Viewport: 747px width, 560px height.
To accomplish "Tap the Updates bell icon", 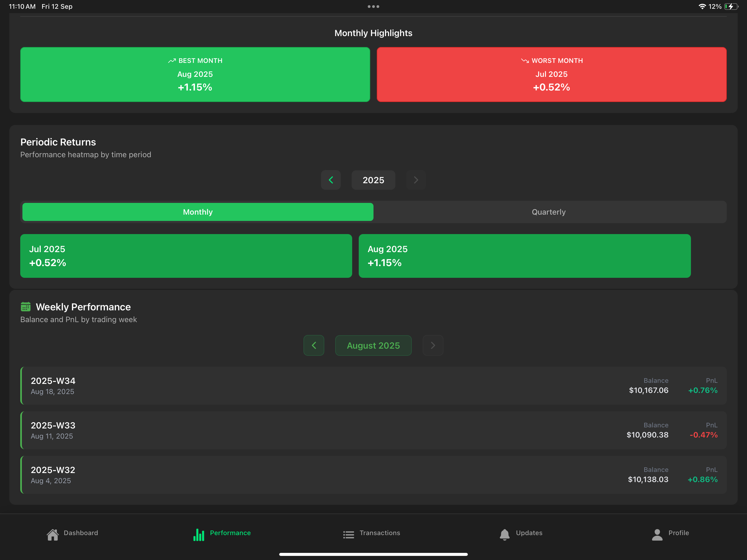I will [x=504, y=534].
